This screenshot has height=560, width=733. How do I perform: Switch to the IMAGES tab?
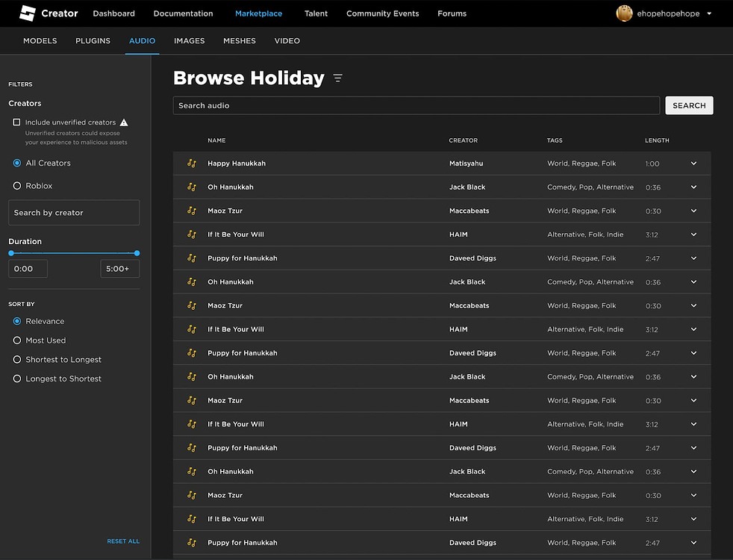pyautogui.click(x=190, y=40)
